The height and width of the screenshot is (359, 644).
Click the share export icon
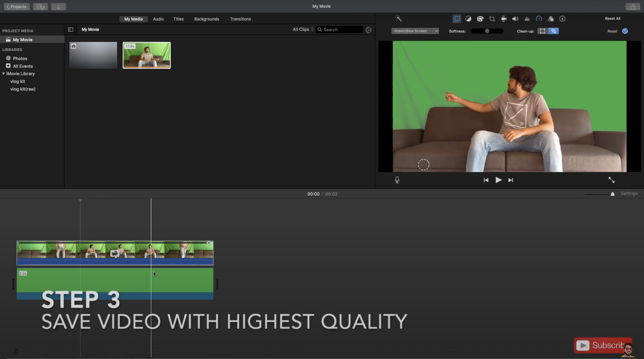coord(633,6)
